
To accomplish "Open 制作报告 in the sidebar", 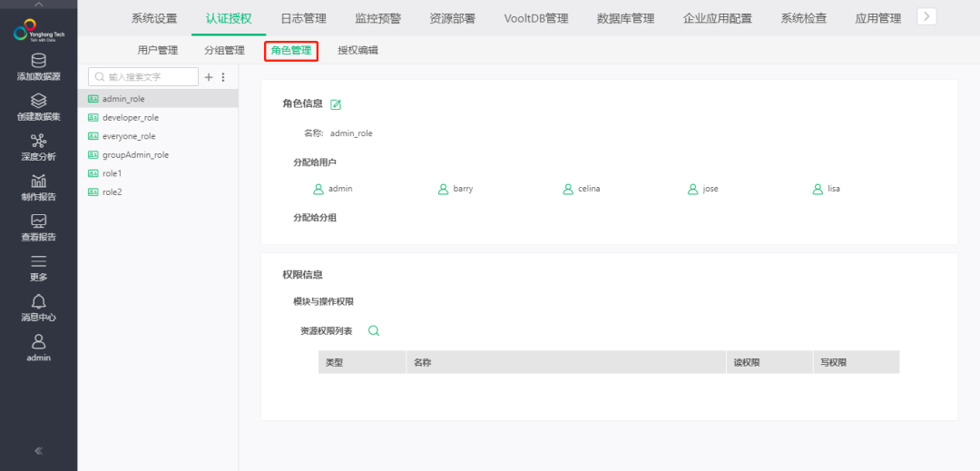I will pyautogui.click(x=39, y=187).
